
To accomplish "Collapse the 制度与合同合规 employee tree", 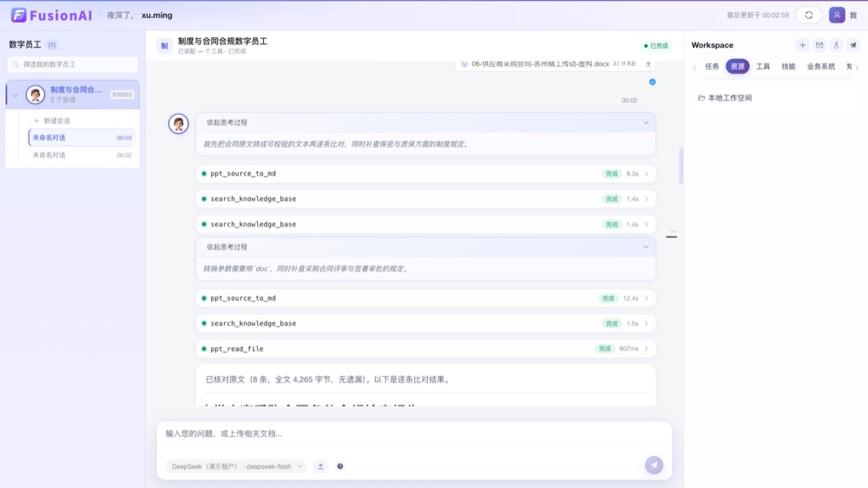I will 16,96.
